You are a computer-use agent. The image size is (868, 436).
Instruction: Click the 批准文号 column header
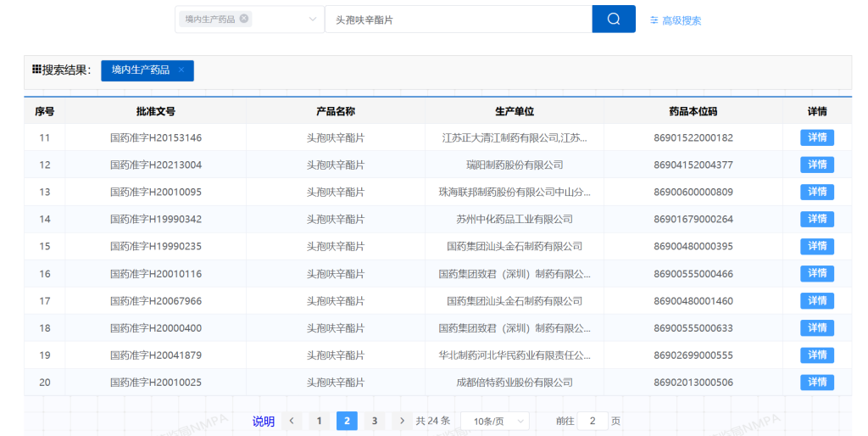pyautogui.click(x=156, y=111)
